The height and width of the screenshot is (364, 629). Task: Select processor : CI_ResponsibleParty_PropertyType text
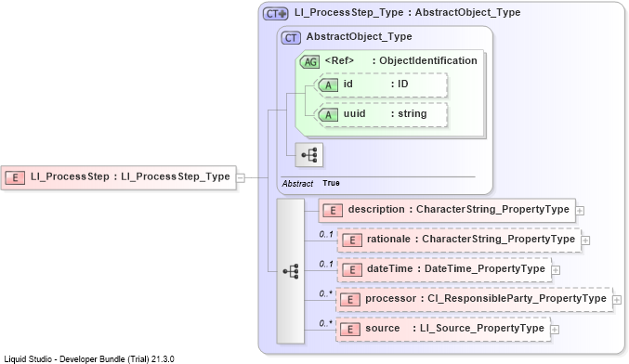tap(486, 298)
